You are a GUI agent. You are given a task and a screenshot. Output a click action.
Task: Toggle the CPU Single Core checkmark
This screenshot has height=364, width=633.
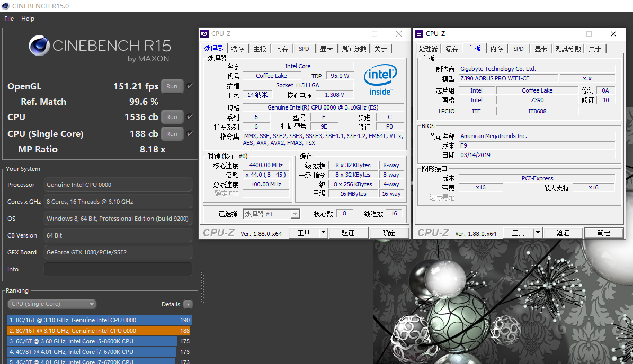[190, 134]
